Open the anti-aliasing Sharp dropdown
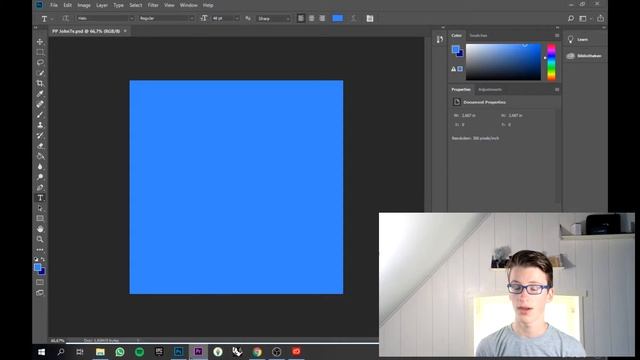The width and height of the screenshot is (640, 360). coord(273,18)
